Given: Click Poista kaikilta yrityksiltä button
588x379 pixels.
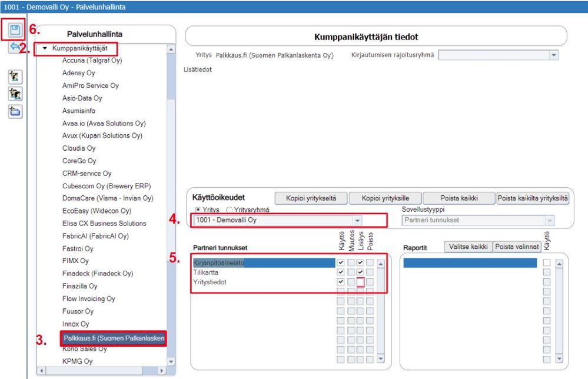Looking at the screenshot, I should (533, 198).
